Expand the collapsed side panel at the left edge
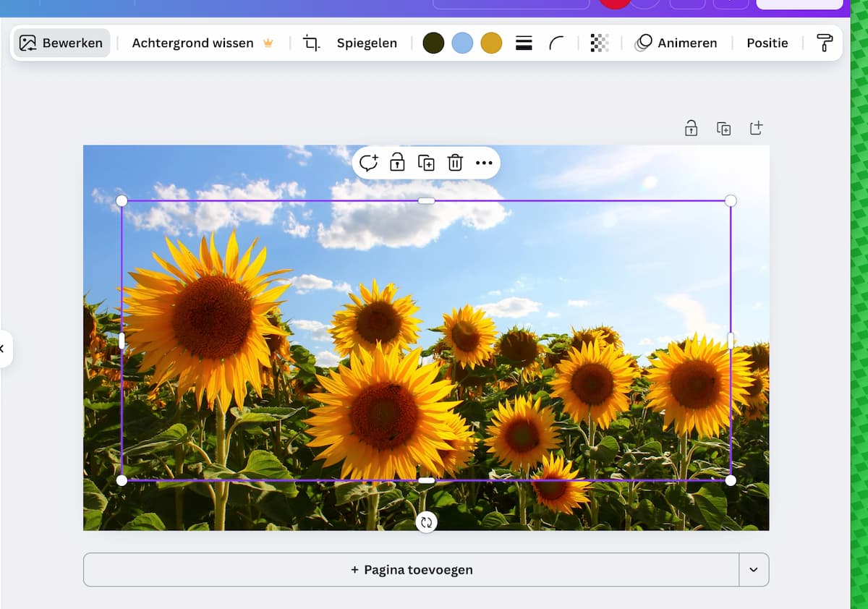 click(x=4, y=349)
